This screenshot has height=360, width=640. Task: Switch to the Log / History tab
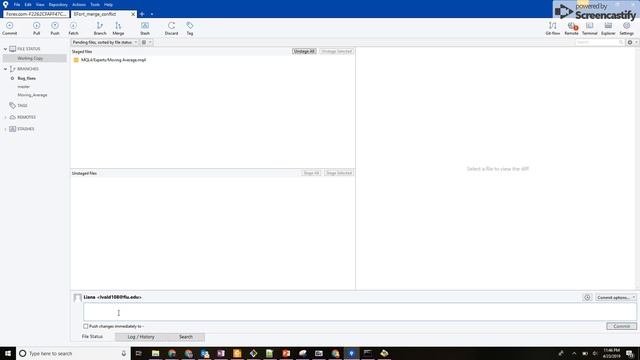[141, 337]
